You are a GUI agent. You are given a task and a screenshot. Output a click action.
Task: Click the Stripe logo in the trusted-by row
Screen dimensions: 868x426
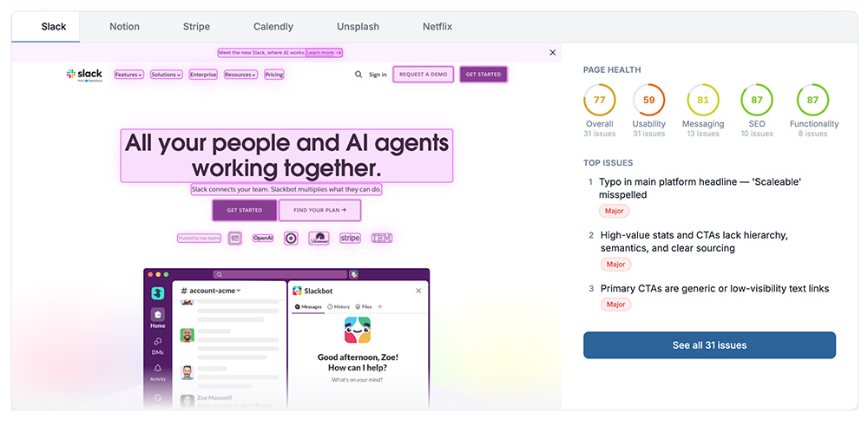(350, 239)
